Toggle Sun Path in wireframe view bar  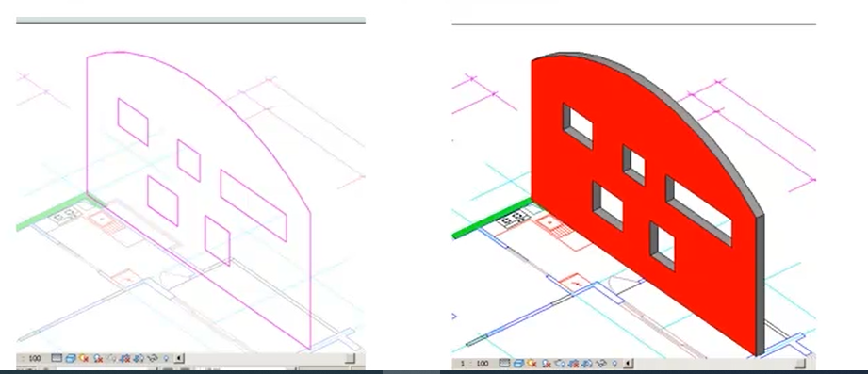click(84, 359)
